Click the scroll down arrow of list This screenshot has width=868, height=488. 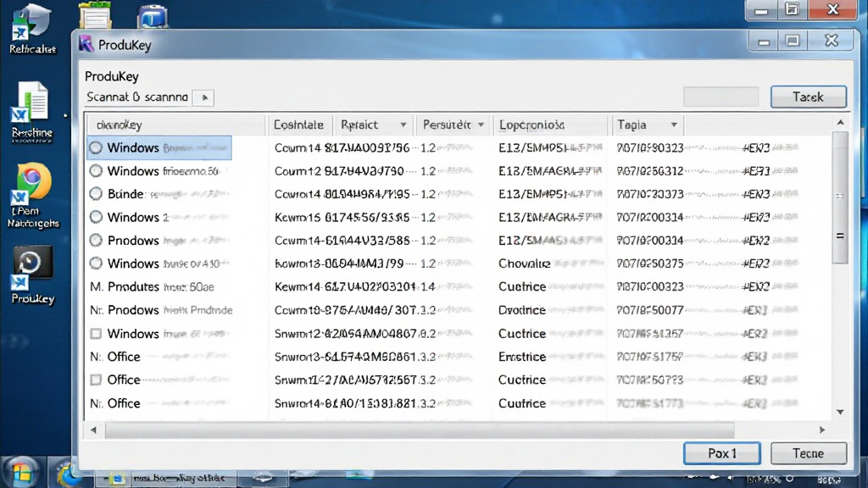[x=840, y=412]
